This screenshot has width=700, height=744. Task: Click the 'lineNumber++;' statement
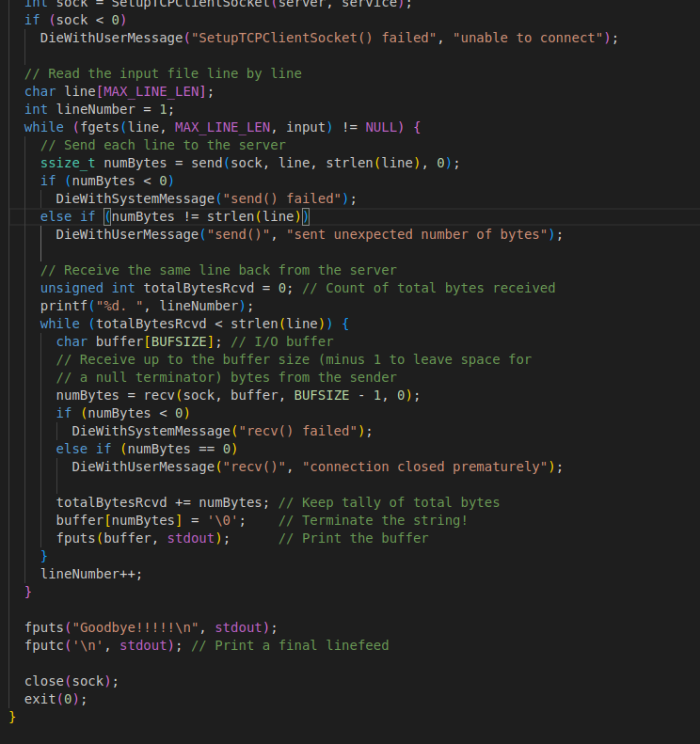[91, 574]
